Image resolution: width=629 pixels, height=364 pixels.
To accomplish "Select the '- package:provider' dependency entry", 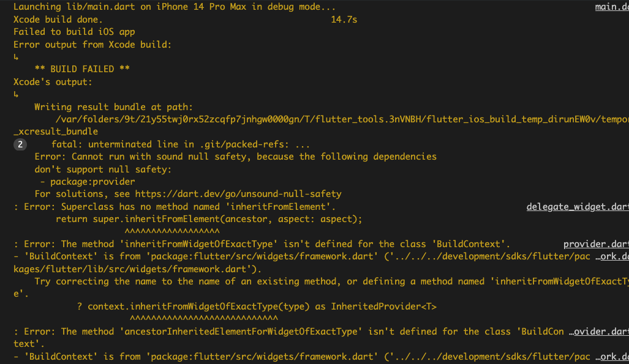I will pyautogui.click(x=88, y=182).
